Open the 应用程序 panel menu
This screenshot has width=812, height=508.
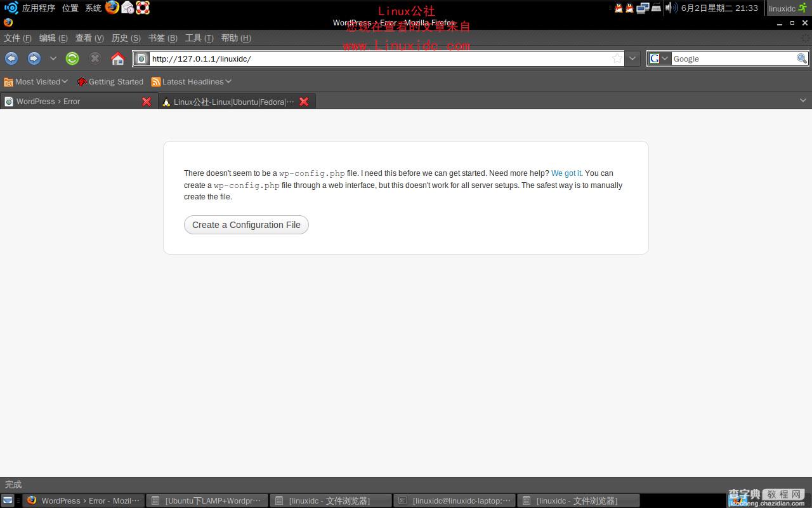point(39,8)
